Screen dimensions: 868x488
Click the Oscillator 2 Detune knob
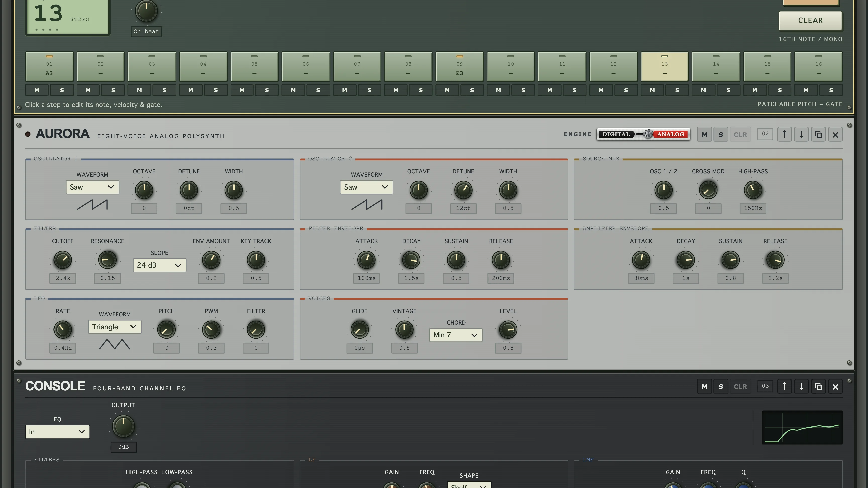coord(463,190)
